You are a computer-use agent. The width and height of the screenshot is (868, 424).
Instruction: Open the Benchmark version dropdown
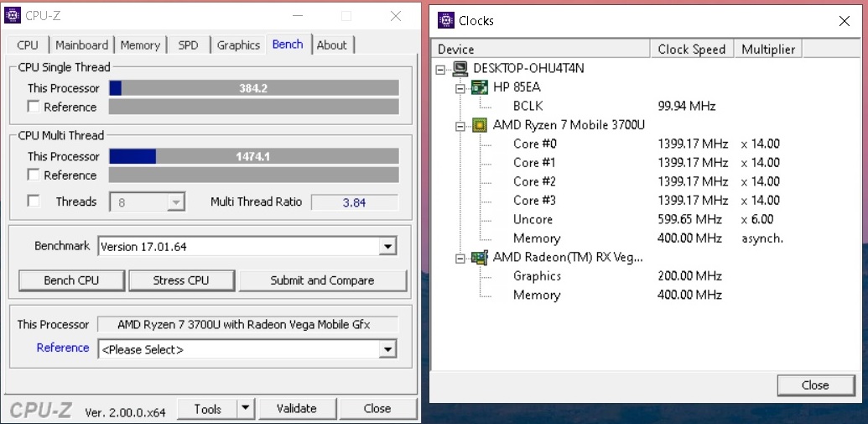coord(387,246)
